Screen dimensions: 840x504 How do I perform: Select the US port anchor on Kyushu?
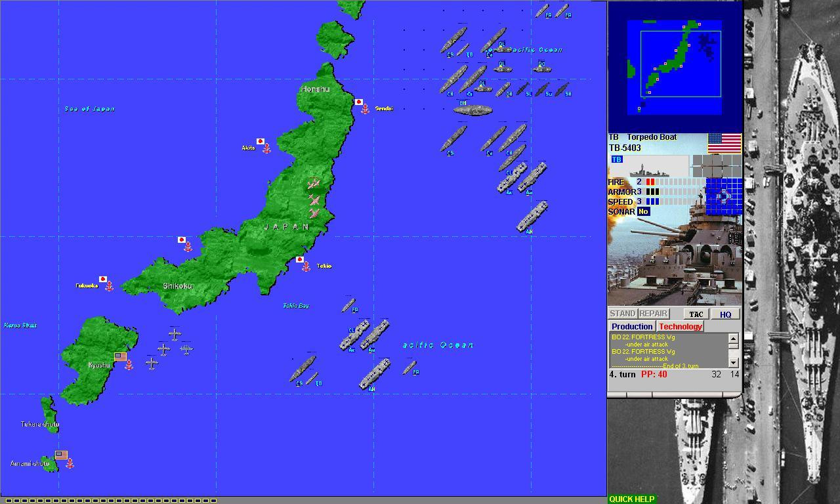129,365
